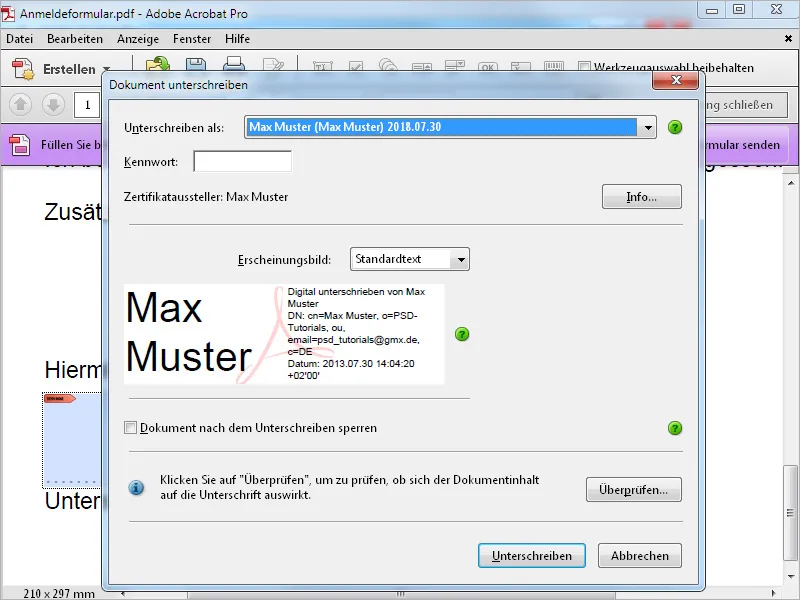800x600 pixels.
Task: Enable Dokument nach dem Unterschreiben sperren
Action: pyautogui.click(x=131, y=428)
